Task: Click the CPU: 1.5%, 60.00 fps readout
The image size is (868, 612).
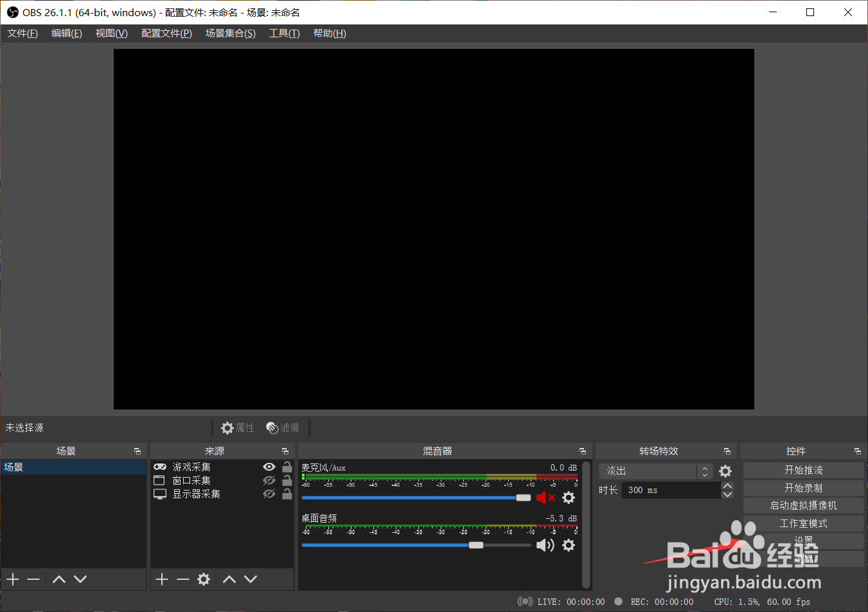Action: pyautogui.click(x=762, y=602)
